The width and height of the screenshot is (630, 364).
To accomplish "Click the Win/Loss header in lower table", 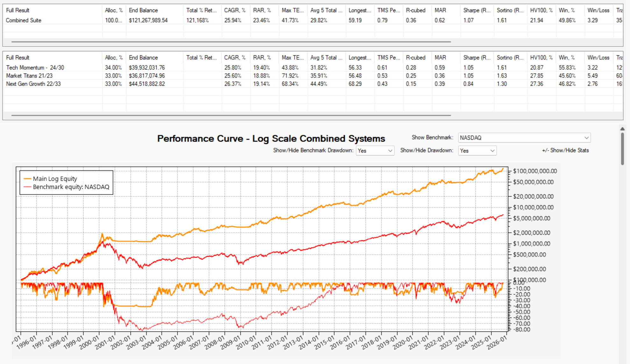I will [x=599, y=58].
